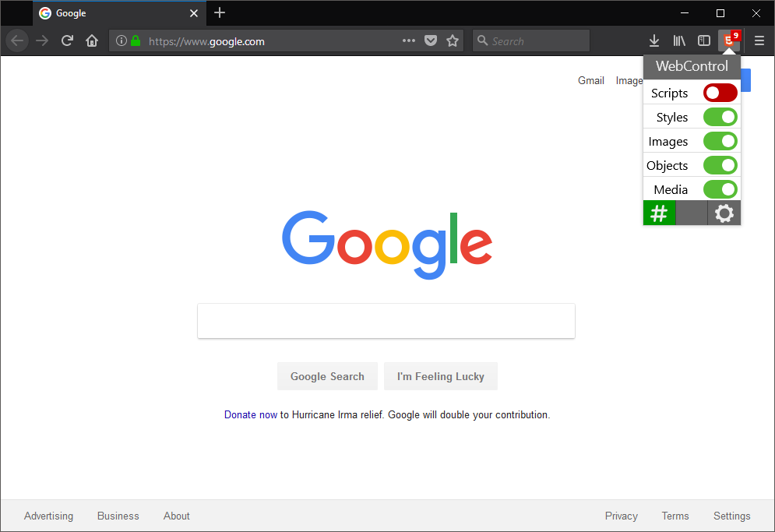
Task: Click the Google logo
Action: coord(387,245)
